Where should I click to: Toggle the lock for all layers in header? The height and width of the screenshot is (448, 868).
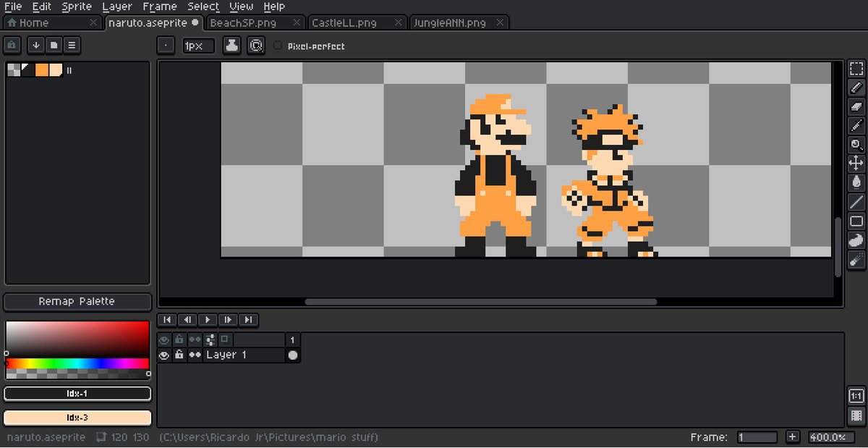(179, 339)
